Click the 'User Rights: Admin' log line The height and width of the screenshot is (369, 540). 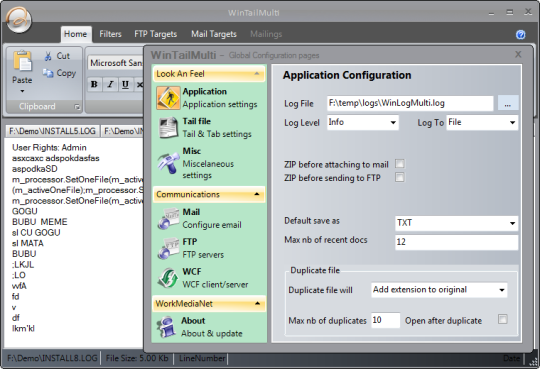coord(49,147)
